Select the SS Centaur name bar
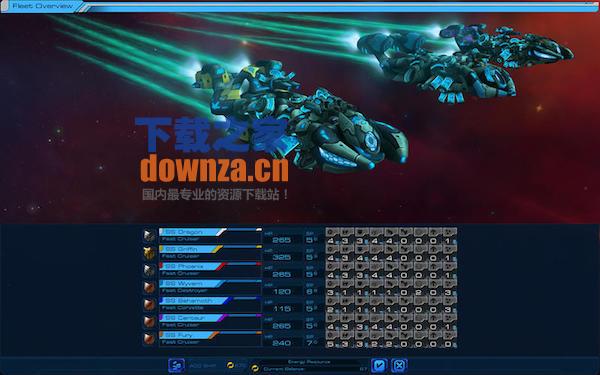The height and width of the screenshot is (375, 600). tap(193, 318)
